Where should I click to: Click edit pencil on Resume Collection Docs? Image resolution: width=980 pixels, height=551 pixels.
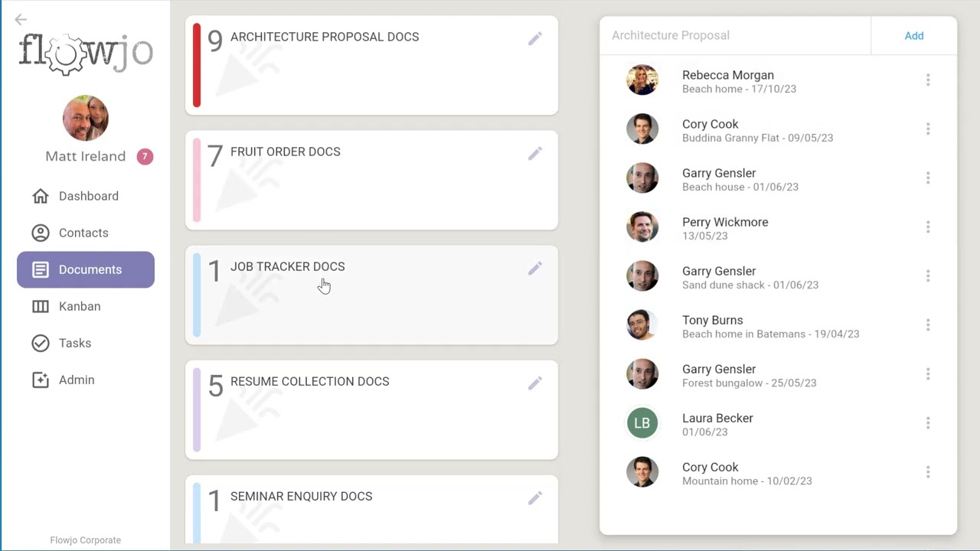[535, 383]
